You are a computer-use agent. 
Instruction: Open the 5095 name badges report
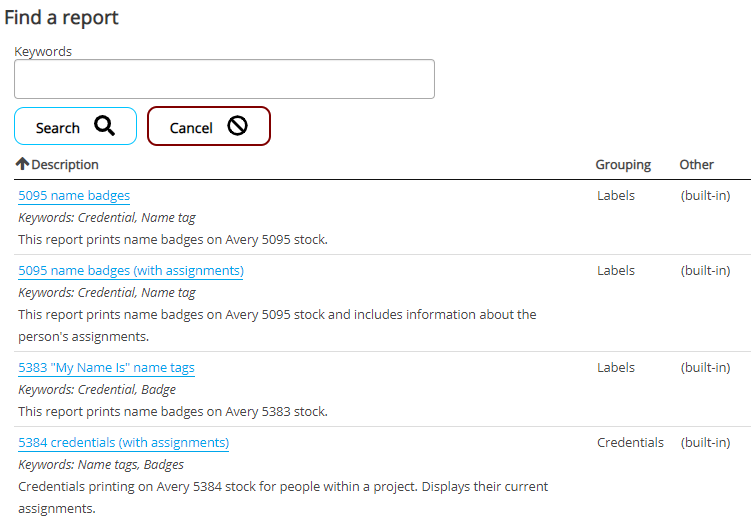click(74, 196)
